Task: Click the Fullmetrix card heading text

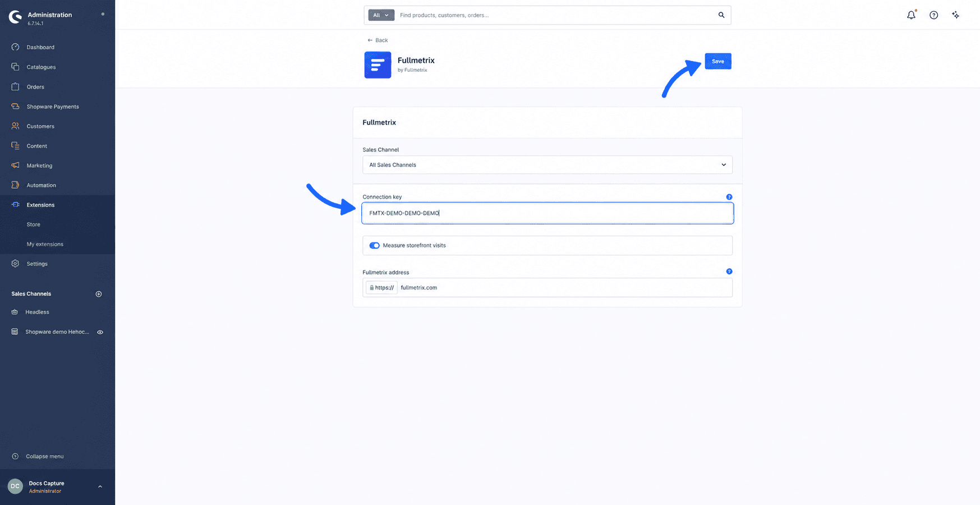Action: pyautogui.click(x=379, y=122)
